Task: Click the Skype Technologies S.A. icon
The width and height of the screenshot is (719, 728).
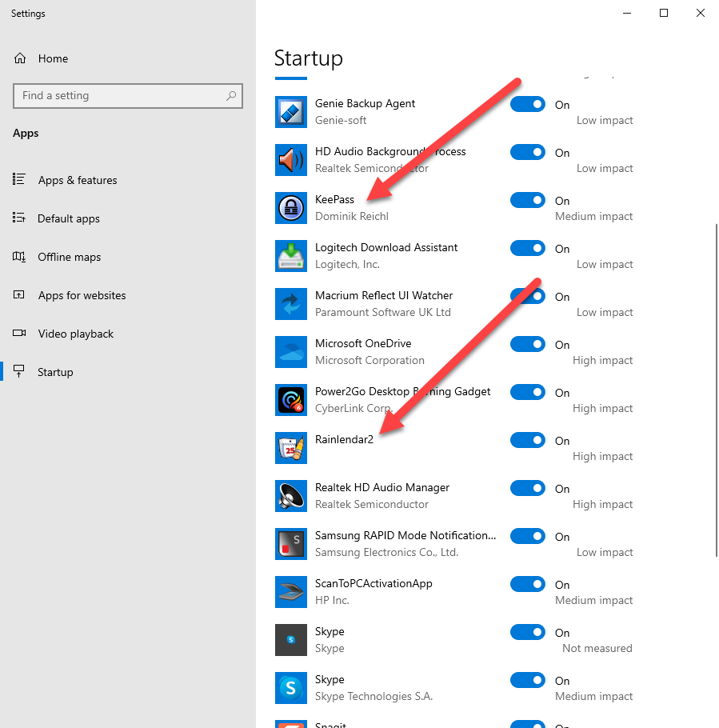Action: point(290,688)
